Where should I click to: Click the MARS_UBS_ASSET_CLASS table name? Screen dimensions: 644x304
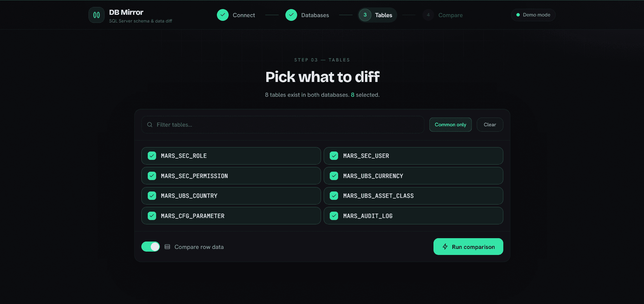pyautogui.click(x=378, y=196)
